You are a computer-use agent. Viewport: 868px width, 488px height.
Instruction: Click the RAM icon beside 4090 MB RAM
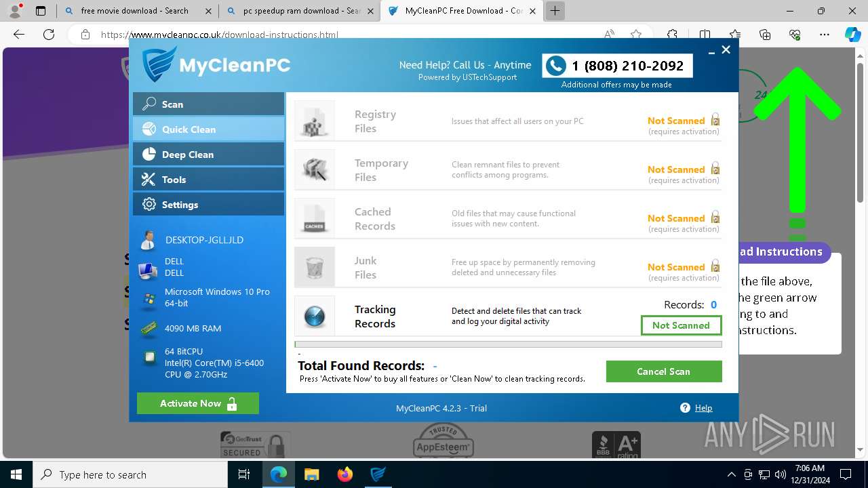click(149, 328)
